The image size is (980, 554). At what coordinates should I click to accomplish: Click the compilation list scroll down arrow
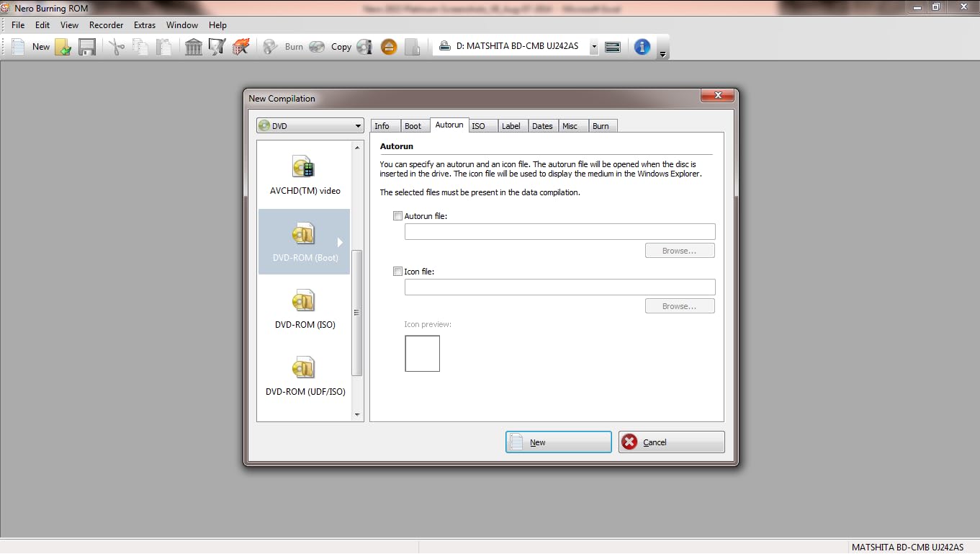(357, 415)
